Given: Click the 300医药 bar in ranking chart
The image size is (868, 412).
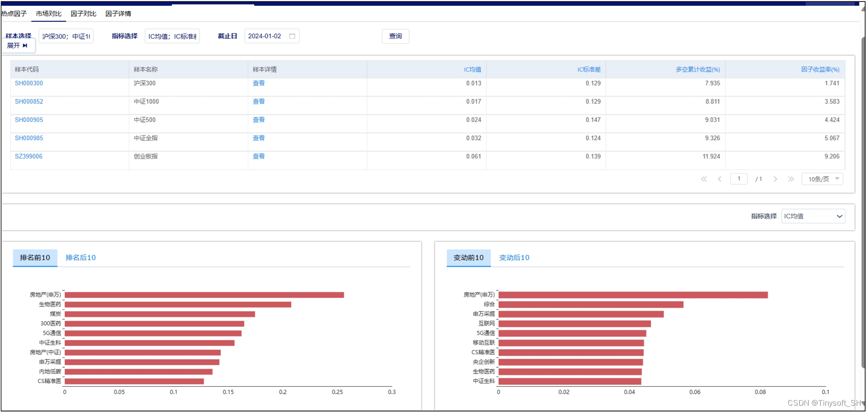Looking at the screenshot, I should point(154,323).
